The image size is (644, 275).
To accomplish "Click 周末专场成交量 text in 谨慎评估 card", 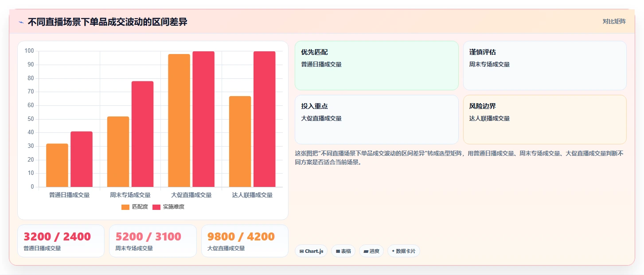I will (489, 64).
